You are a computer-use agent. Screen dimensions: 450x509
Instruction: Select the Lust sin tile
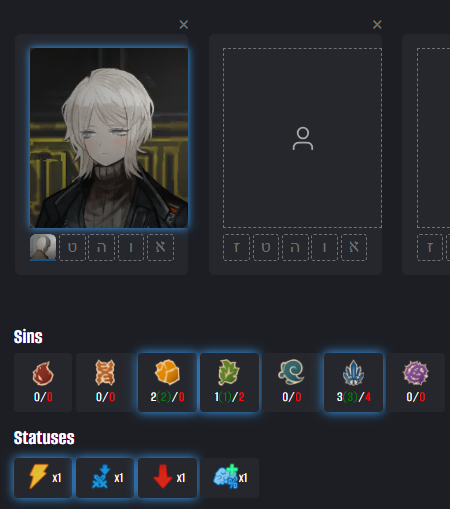click(105, 382)
